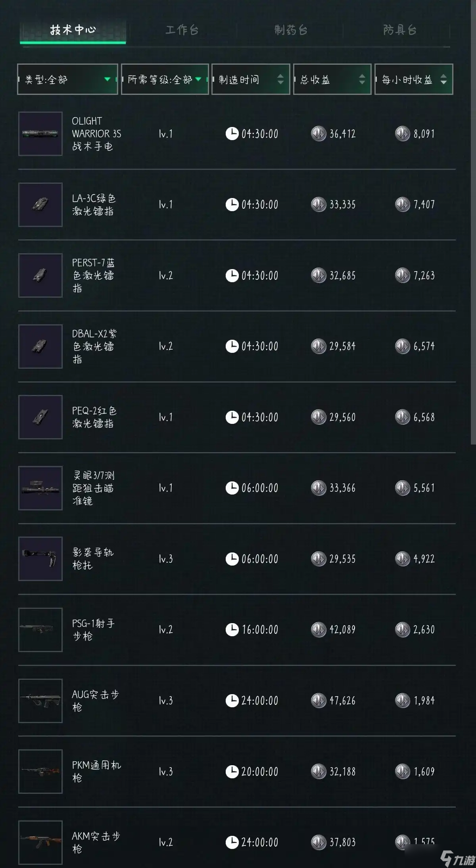The width and height of the screenshot is (476, 868).
Task: Select the DBAL-X2 purple laser item icon
Action: pos(40,346)
